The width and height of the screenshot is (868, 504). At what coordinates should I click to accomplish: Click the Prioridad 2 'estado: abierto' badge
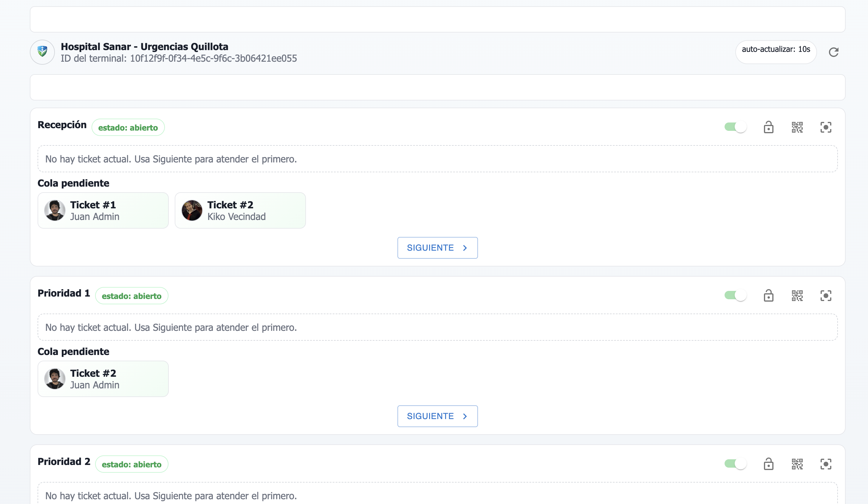click(x=131, y=464)
